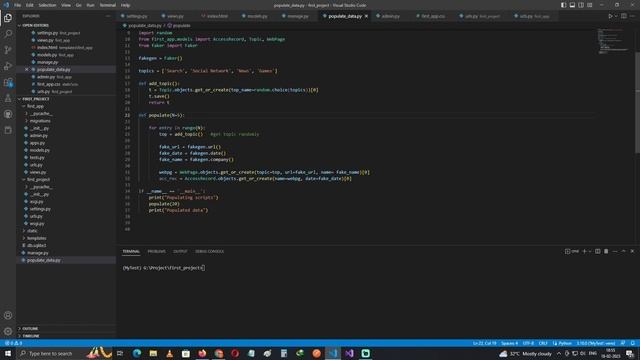Select the DEBUG CONSOLE panel tab

click(209, 251)
